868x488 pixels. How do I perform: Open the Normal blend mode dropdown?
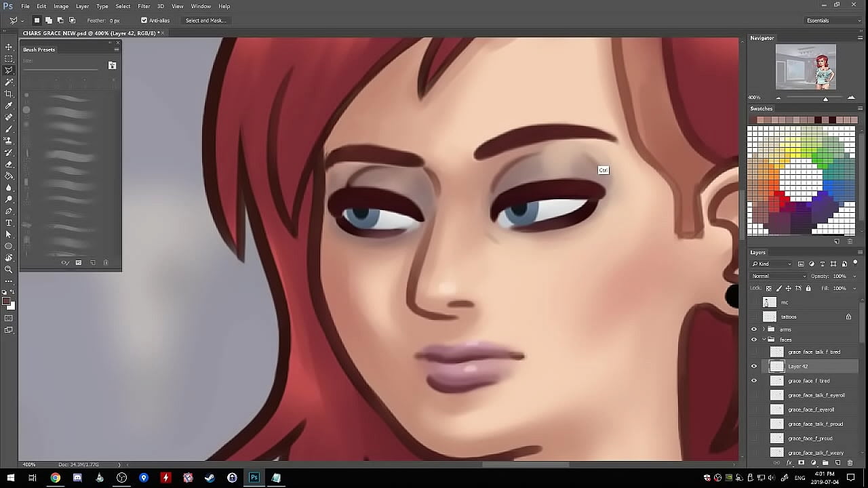coord(778,276)
